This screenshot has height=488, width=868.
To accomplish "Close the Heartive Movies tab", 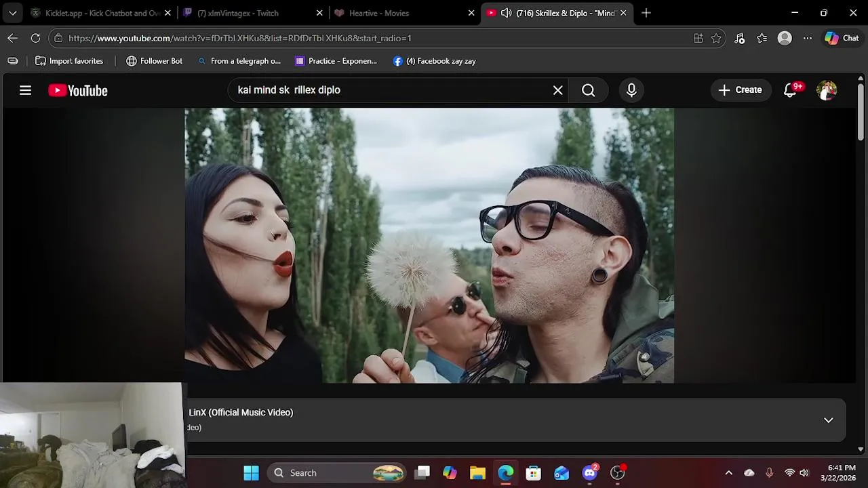I will tap(471, 13).
